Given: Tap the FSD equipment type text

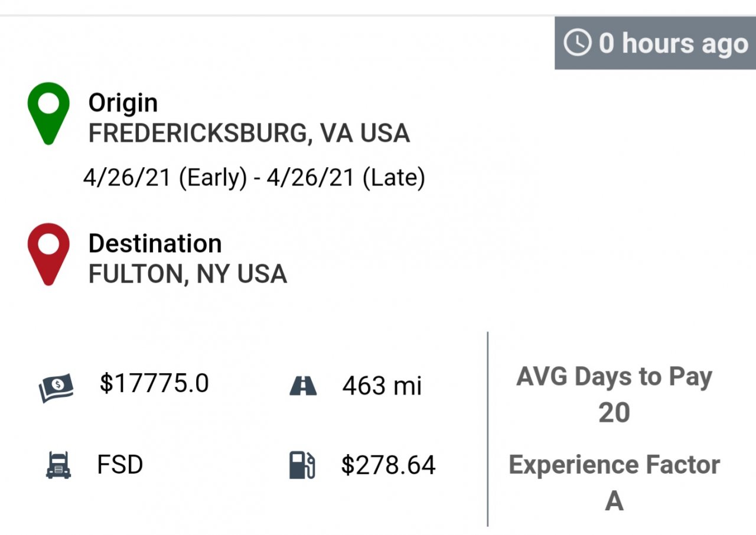Looking at the screenshot, I should click(120, 465).
